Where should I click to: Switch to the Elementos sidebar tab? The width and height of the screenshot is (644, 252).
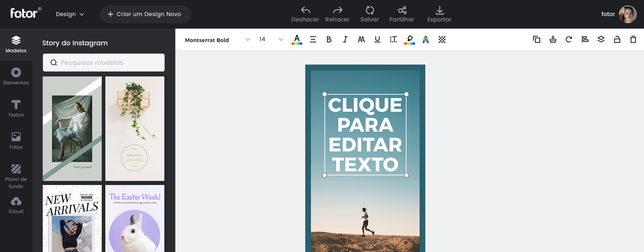(16, 76)
